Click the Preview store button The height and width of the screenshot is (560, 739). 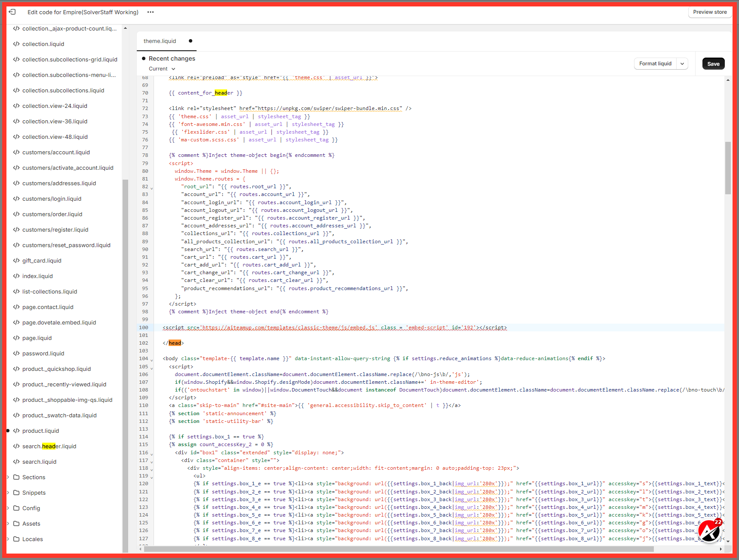coord(710,12)
